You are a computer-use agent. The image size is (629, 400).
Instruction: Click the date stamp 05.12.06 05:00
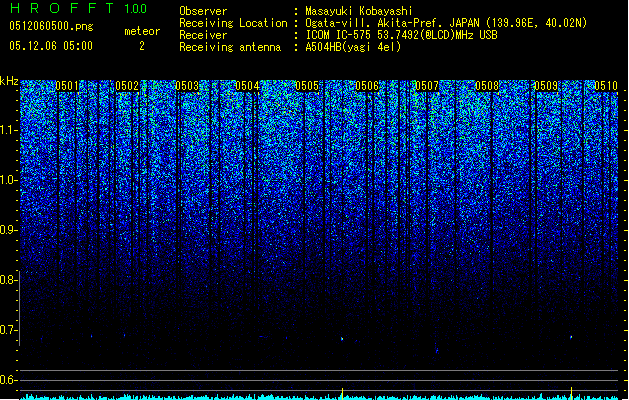tap(51, 46)
